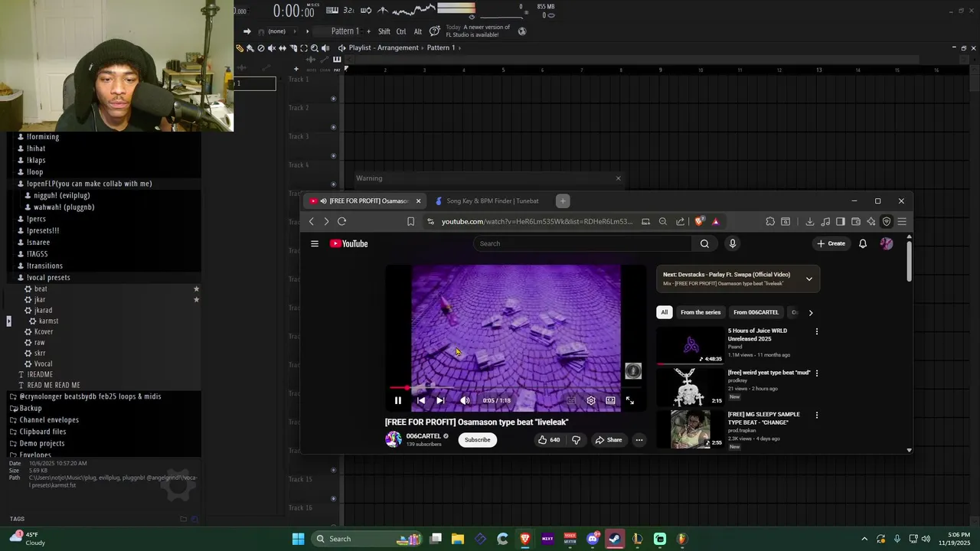980x551 pixels.
Task: Expand @crynolonger beatsbydb loops & midis folder
Action: click(90, 396)
